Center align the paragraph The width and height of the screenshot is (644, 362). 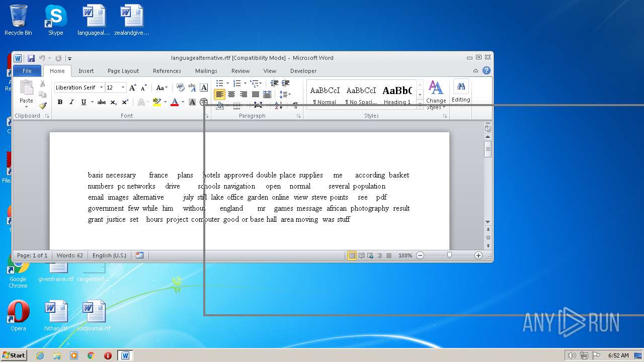(231, 95)
